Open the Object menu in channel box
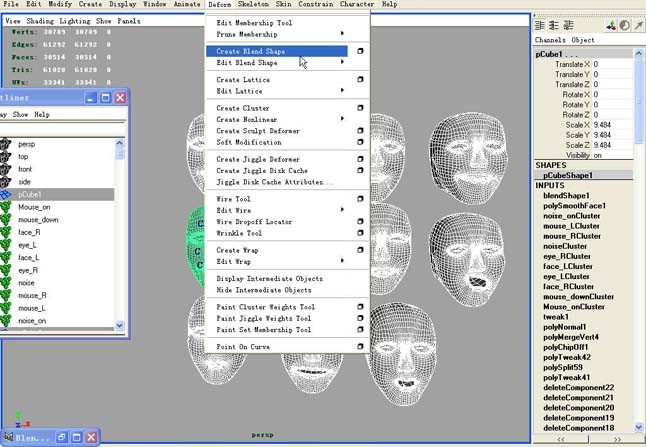Viewport: 646px width, 447px height. pyautogui.click(x=583, y=40)
